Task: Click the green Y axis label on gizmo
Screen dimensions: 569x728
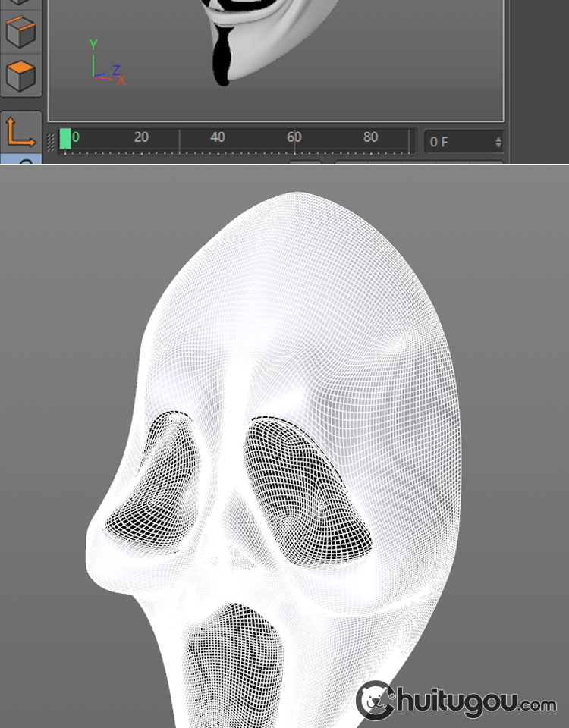Action: coord(93,45)
